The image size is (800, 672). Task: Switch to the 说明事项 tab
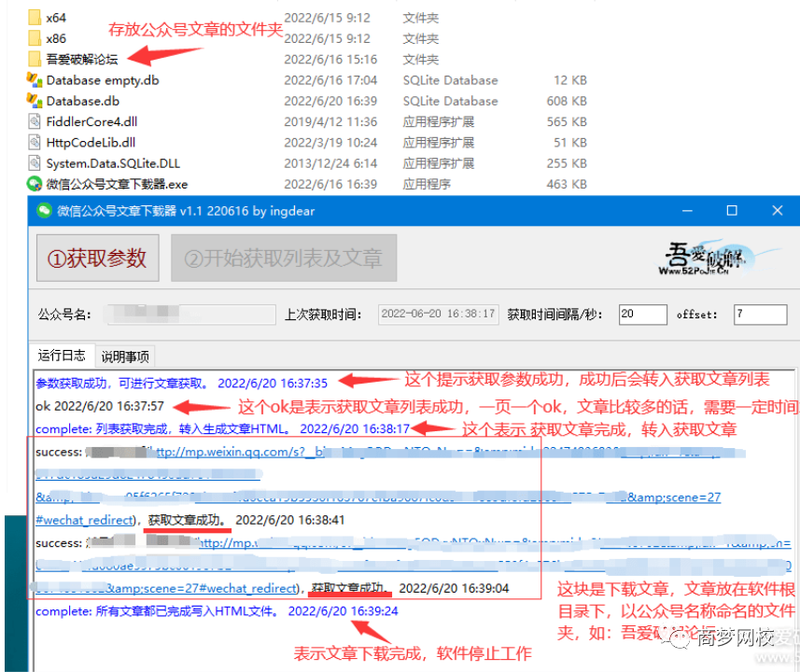coord(125,357)
